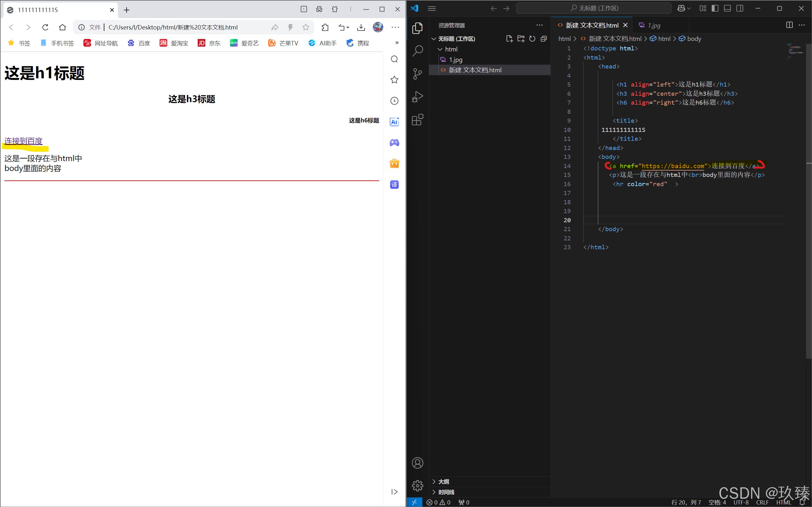
Task: Open the browser AI sidebar icon
Action: [x=394, y=122]
